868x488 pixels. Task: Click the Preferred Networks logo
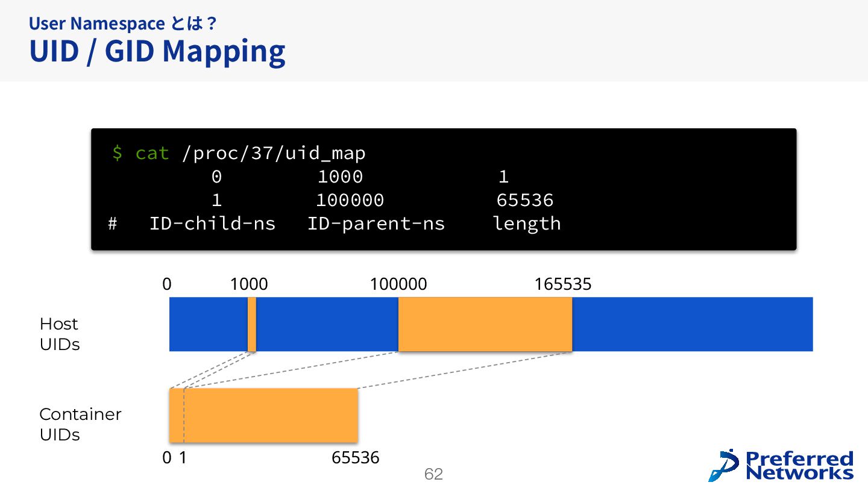pos(781,465)
